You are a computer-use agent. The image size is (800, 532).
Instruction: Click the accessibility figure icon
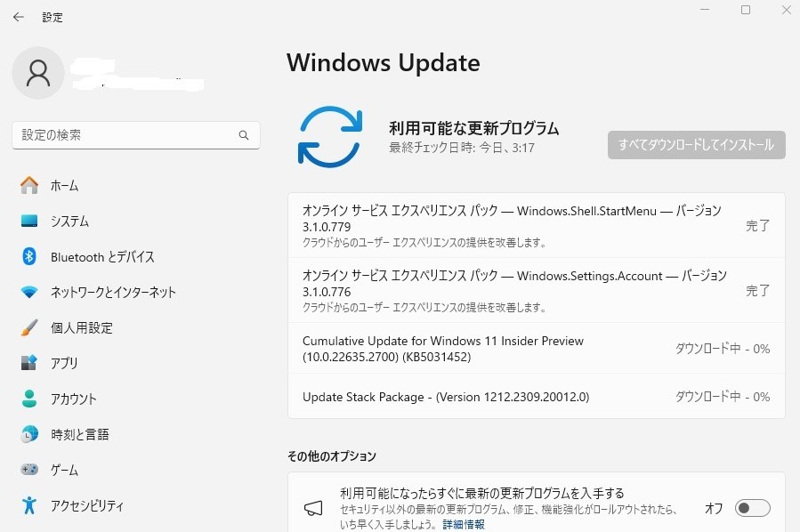(x=29, y=505)
